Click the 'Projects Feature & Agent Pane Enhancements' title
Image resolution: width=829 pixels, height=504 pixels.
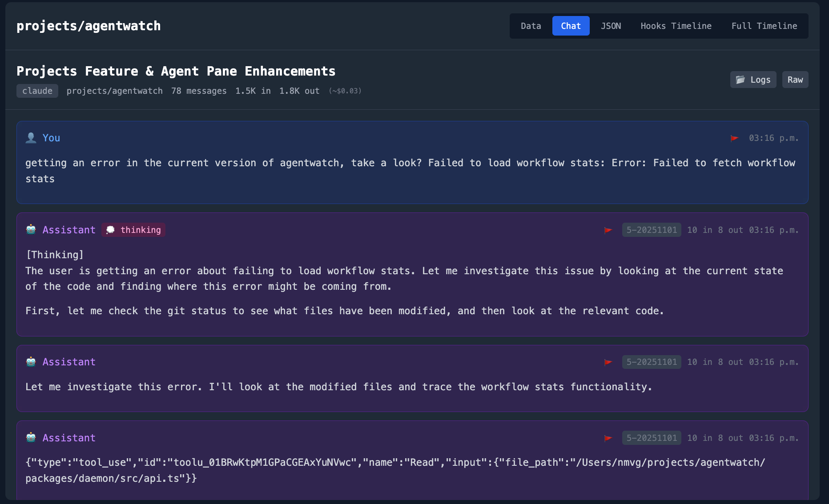click(176, 71)
